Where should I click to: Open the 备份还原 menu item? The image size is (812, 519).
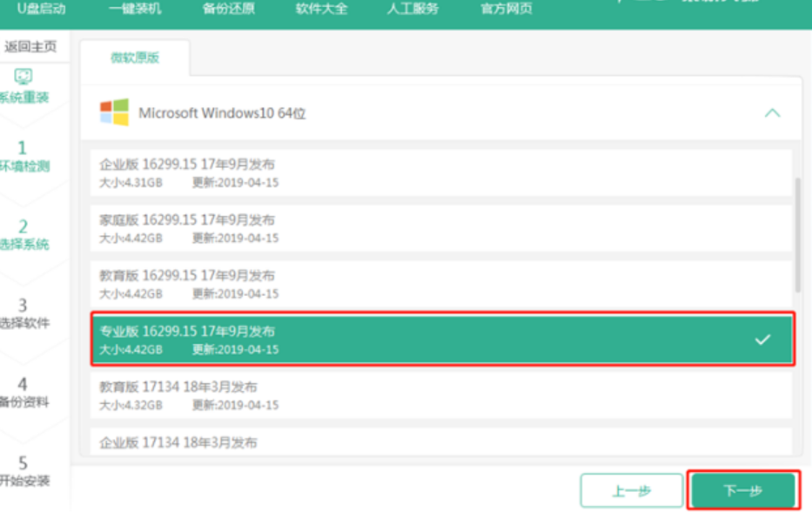[228, 9]
